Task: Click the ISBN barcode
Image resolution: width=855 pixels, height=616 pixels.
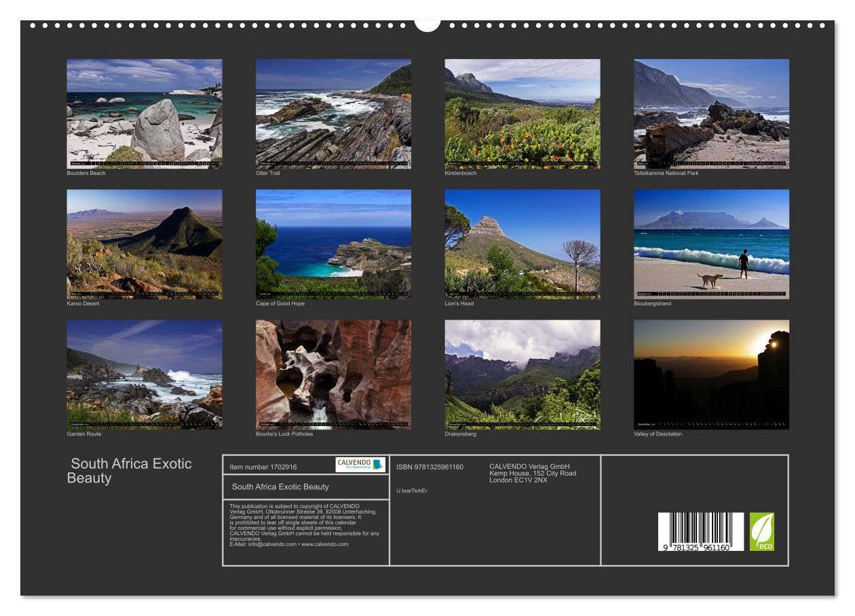Action: (701, 531)
